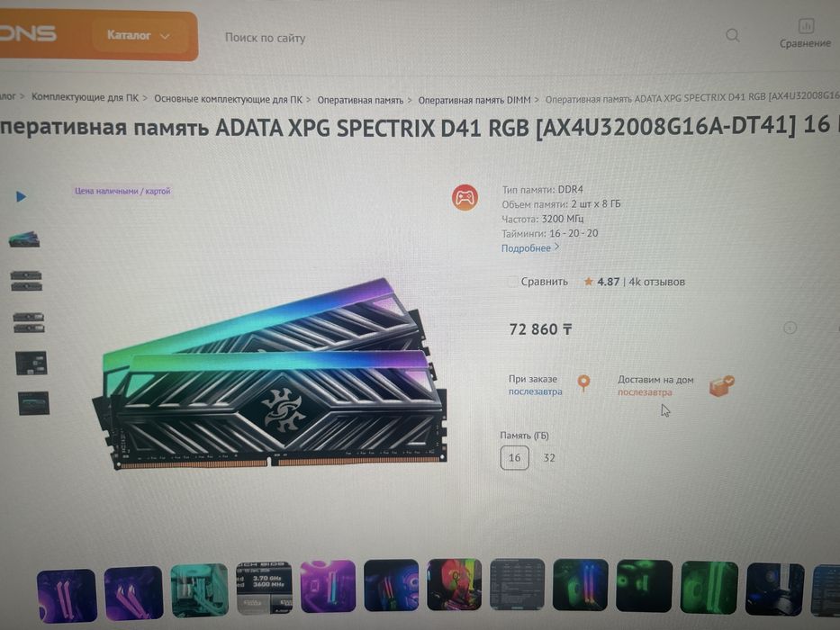The image size is (840, 630).
Task: Click the search magnifier icon
Action: (x=732, y=35)
